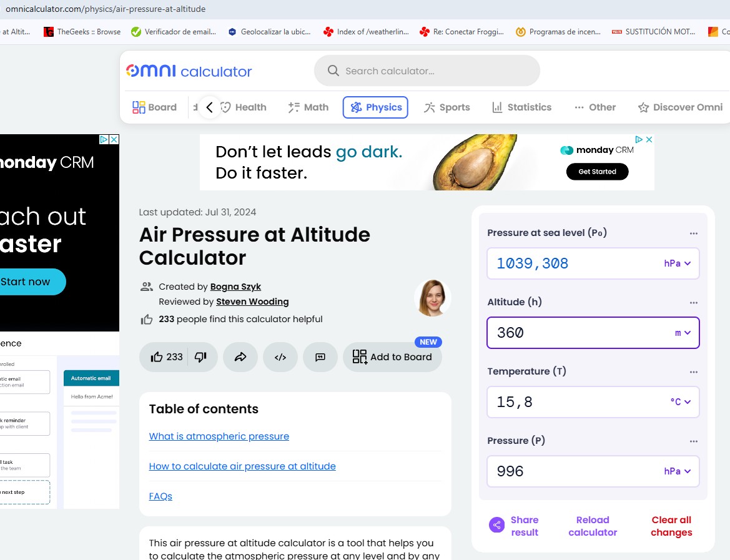Open the comment feedback icon
The image size is (730, 560).
320,357
